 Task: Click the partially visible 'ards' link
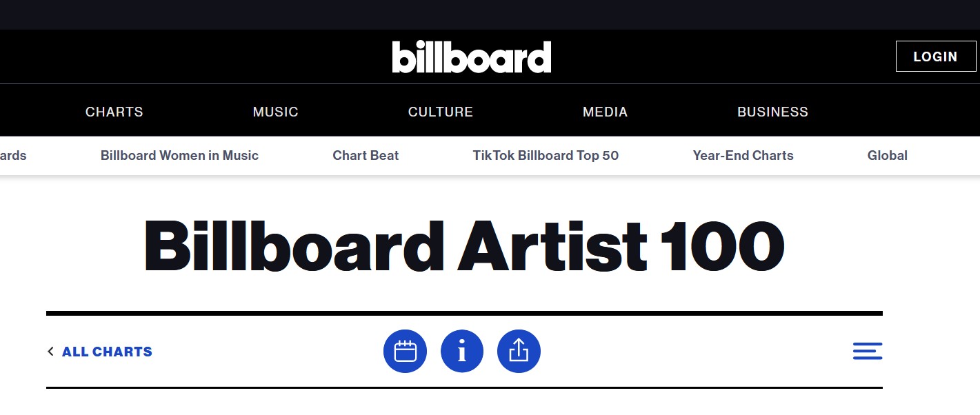pos(13,156)
